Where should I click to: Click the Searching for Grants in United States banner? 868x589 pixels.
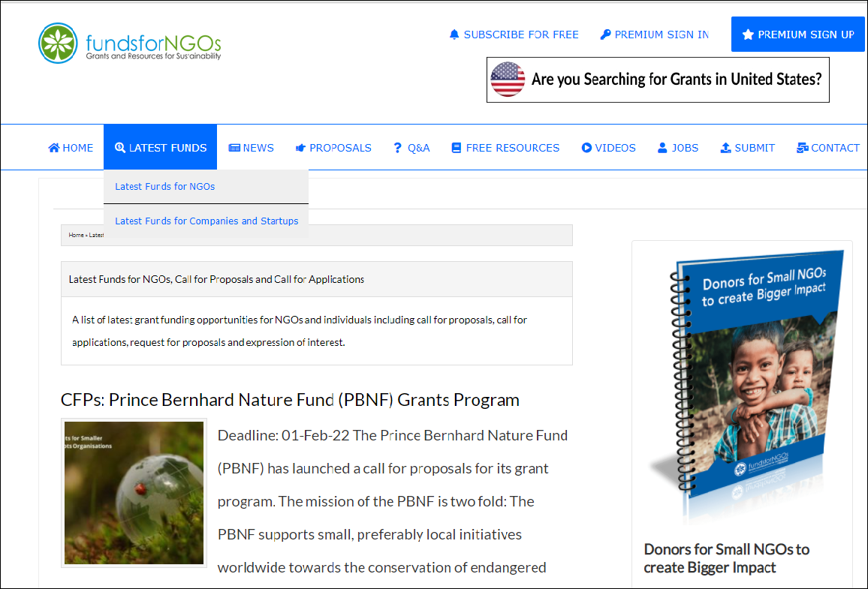click(x=658, y=80)
